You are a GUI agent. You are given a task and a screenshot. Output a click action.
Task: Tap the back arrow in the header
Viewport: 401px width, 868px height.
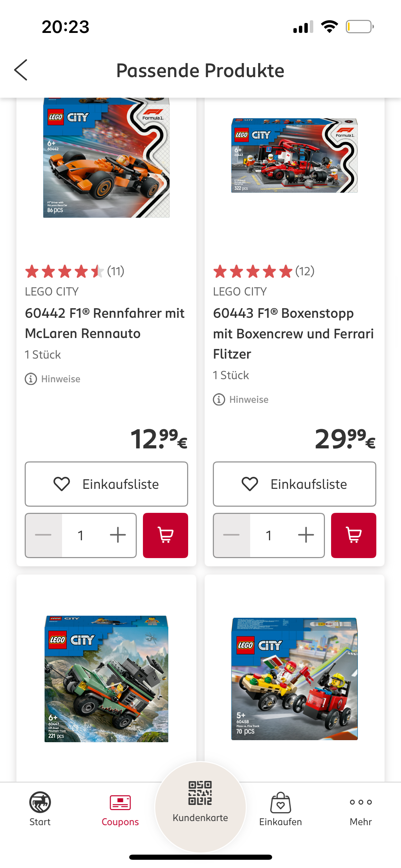pyautogui.click(x=21, y=70)
